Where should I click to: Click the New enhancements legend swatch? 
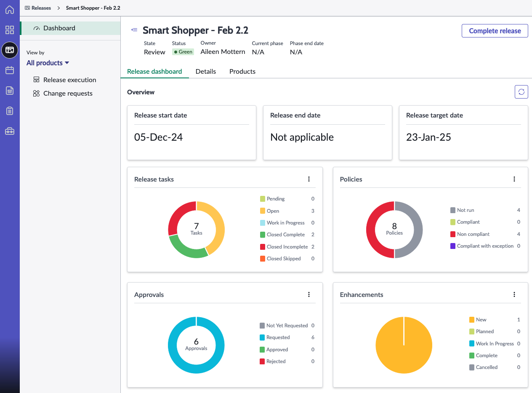[x=472, y=320]
